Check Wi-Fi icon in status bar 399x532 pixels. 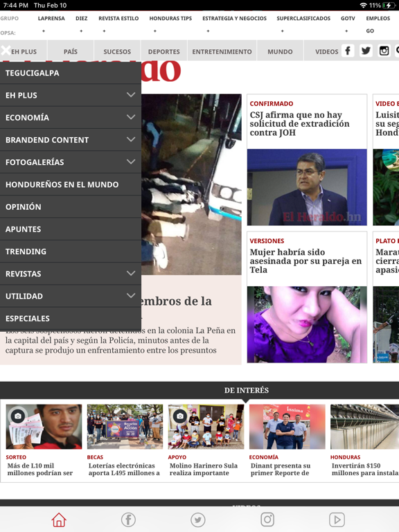363,6
